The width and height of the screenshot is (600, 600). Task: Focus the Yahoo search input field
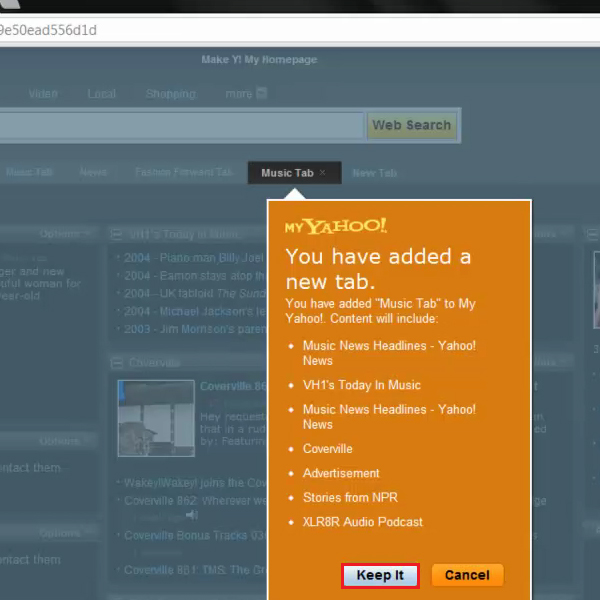(182, 125)
